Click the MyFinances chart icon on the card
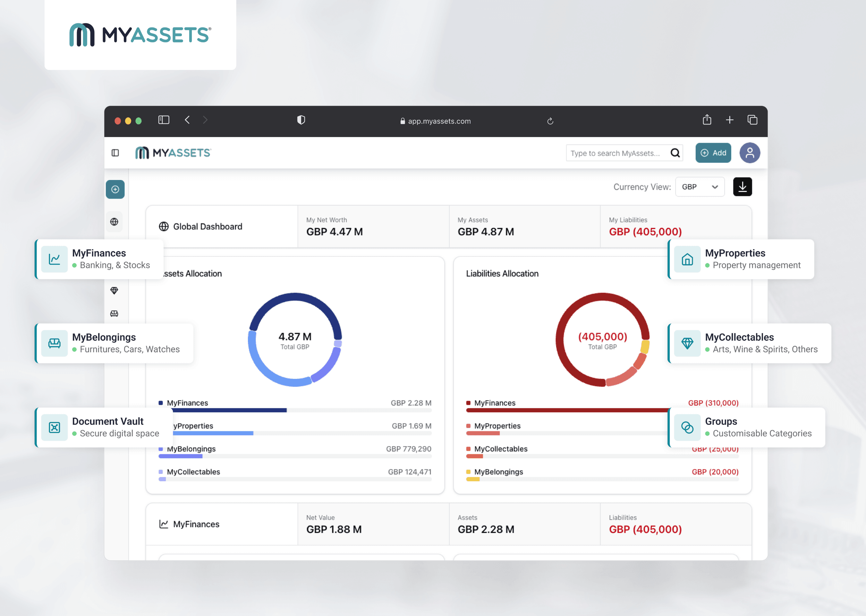Image resolution: width=866 pixels, height=616 pixels. click(x=54, y=259)
